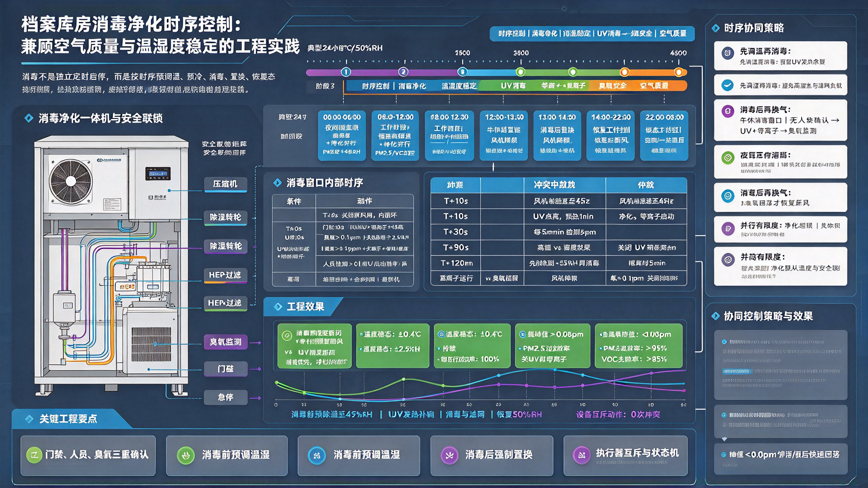Viewport: 868px width, 488px height.
Task: Select timeline marker number 1
Action: coord(346,72)
